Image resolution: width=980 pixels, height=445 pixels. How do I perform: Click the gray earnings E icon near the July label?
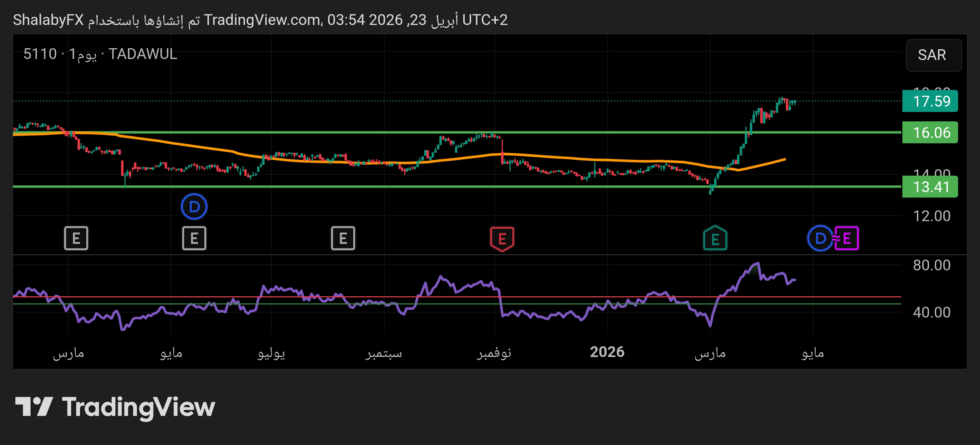[343, 238]
